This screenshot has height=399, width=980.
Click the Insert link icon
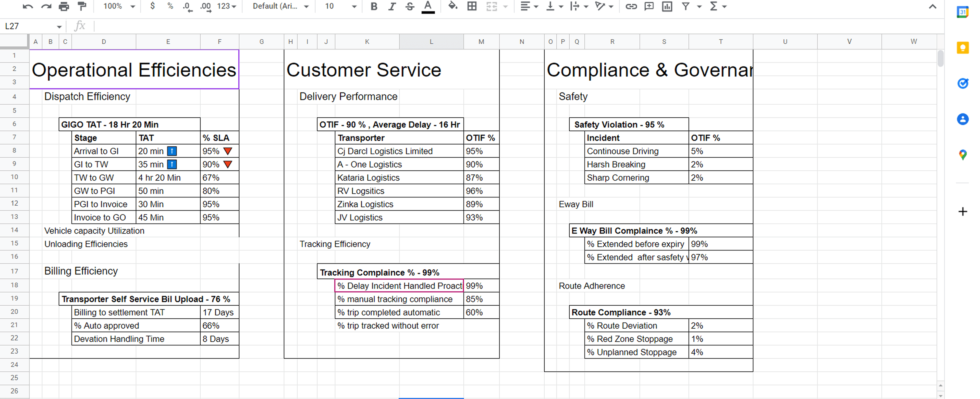click(631, 6)
